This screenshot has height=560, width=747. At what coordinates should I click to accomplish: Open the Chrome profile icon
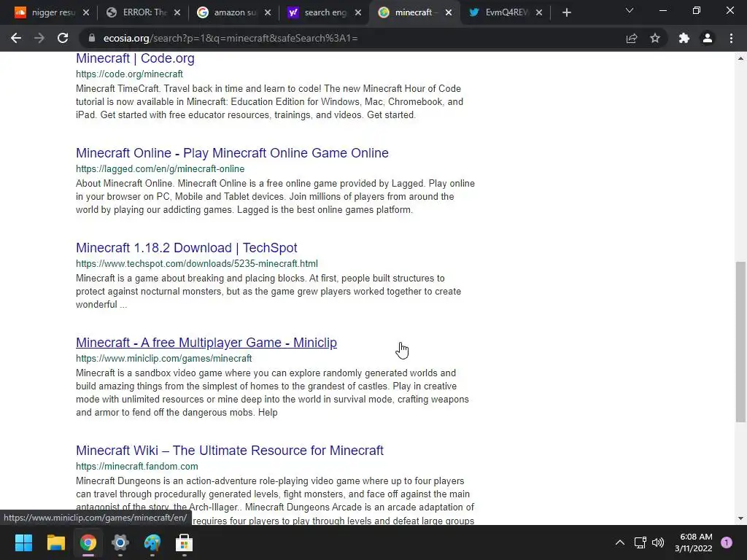coord(708,38)
